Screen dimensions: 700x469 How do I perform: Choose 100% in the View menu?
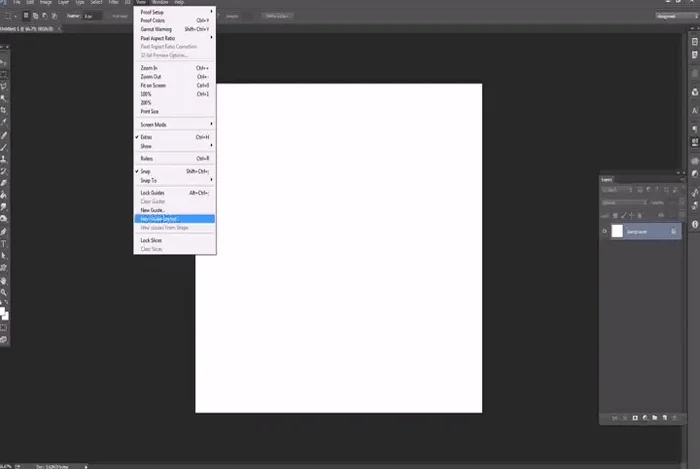175,94
